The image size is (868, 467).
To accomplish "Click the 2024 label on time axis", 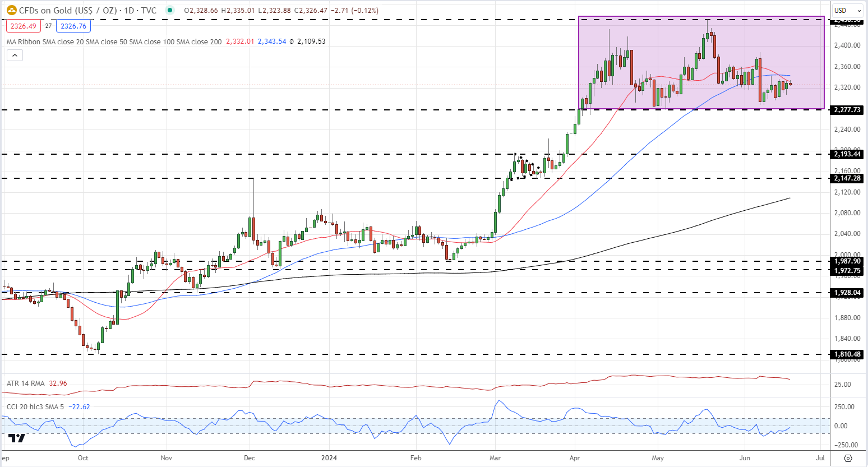I will pyautogui.click(x=329, y=458).
